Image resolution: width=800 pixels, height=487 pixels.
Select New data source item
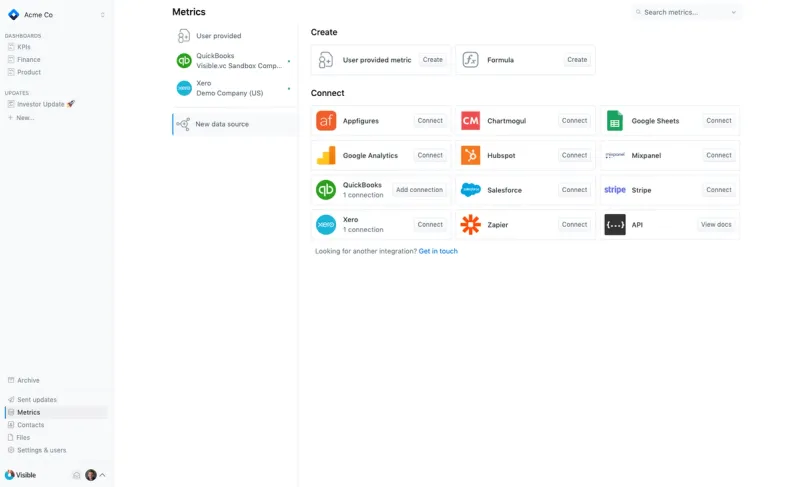tap(234, 124)
